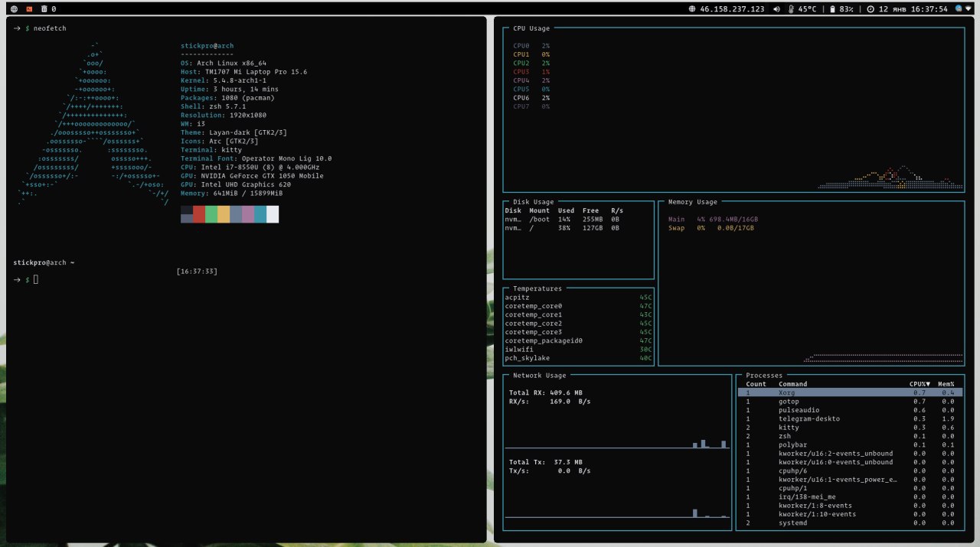The image size is (980, 547).
Task: Click the acpitz temperature row
Action: (578, 298)
